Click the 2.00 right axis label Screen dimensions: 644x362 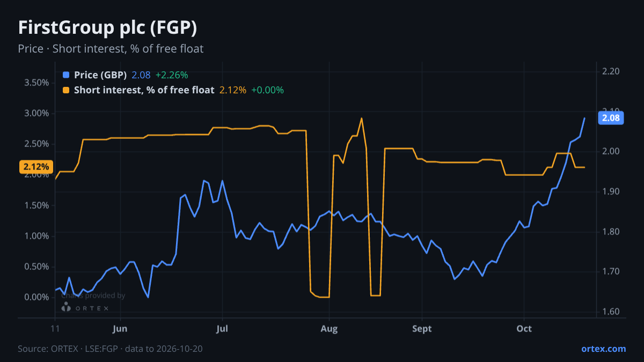[x=611, y=151]
